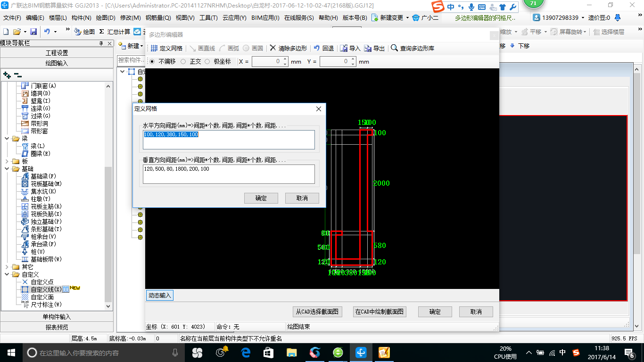Expand the 其它 folder in tree
Screen dimensions: 644x362
tap(7, 267)
